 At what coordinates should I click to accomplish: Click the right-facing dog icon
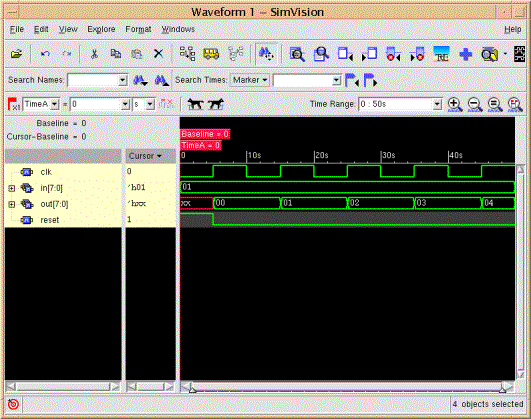tap(216, 104)
